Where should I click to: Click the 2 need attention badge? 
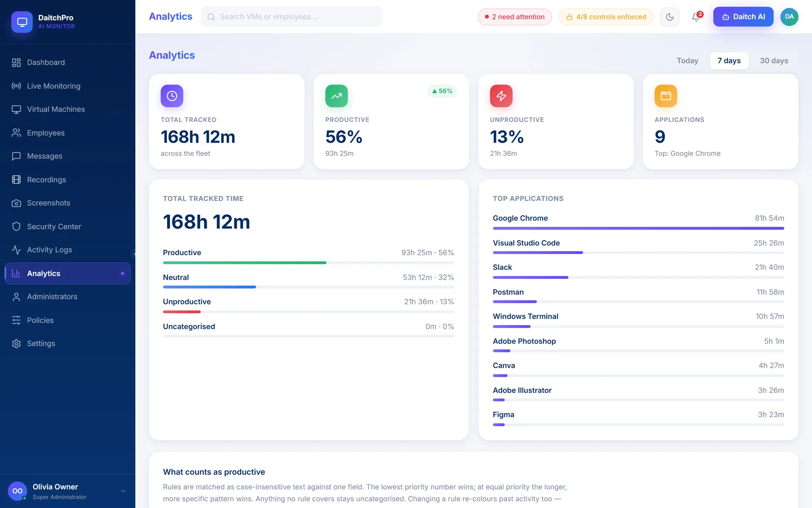click(x=514, y=17)
